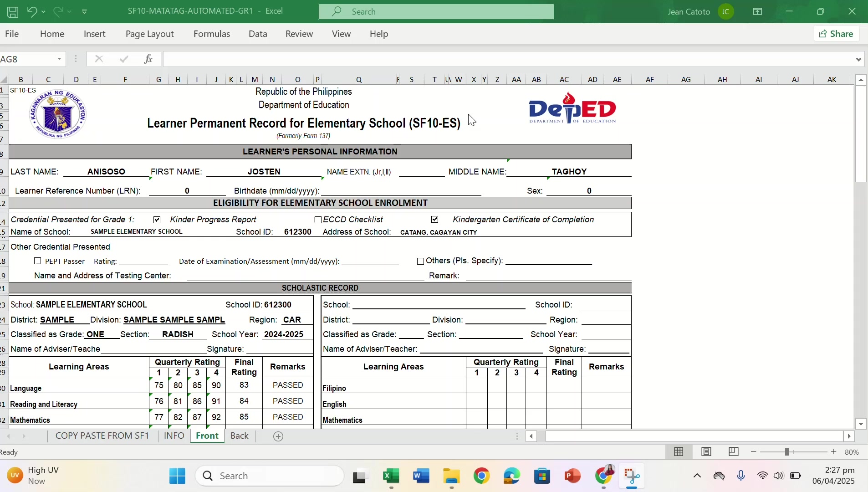Select Normal view icon in status bar
The width and height of the screenshot is (868, 492).
[679, 452]
